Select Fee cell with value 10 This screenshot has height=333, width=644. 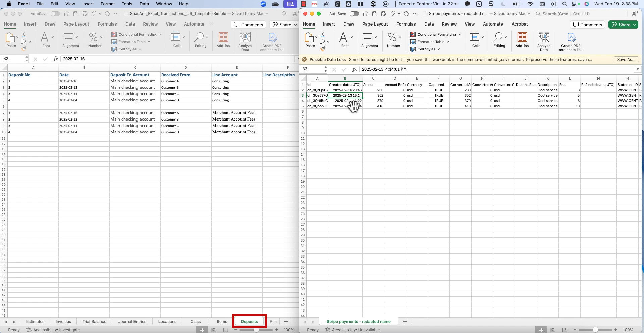[570, 106]
